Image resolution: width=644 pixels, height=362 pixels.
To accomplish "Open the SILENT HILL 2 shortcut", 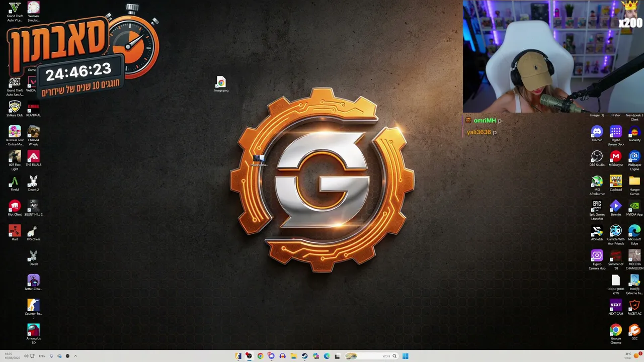I will (33, 208).
